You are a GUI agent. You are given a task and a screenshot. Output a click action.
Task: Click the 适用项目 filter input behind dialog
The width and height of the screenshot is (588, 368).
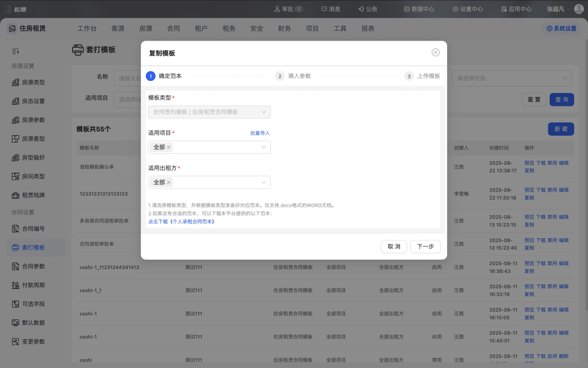pos(128,100)
